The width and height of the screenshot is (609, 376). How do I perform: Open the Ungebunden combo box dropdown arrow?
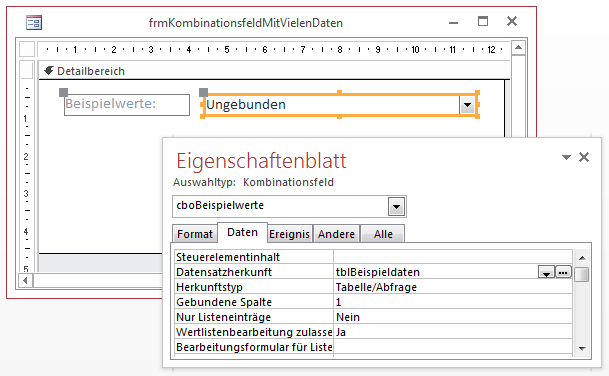467,105
